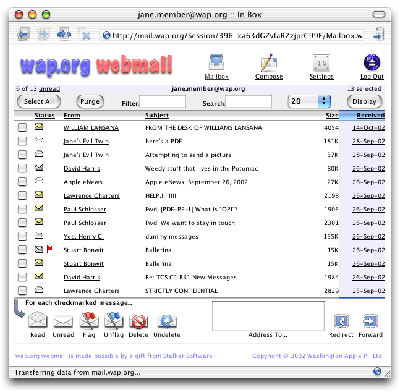The width and height of the screenshot is (400, 392).
Task: Open the Settings icon
Action: coord(321,63)
